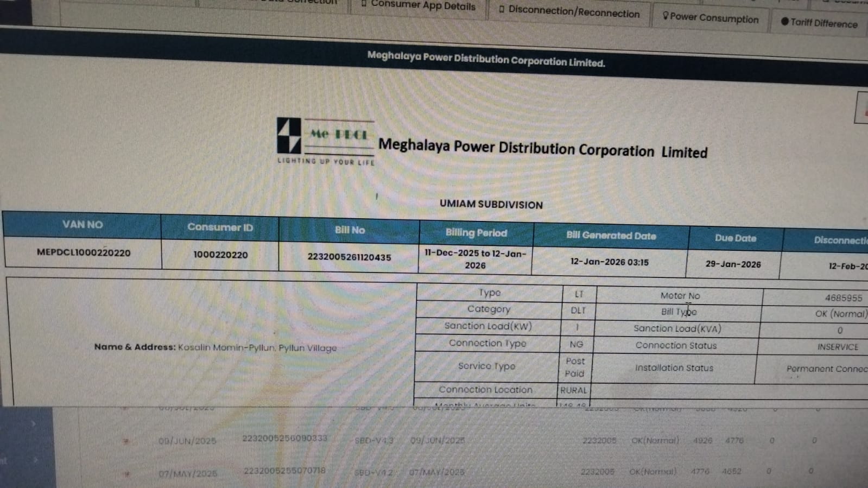Click the Category field label
Screen dimensions: 868x488
point(489,309)
